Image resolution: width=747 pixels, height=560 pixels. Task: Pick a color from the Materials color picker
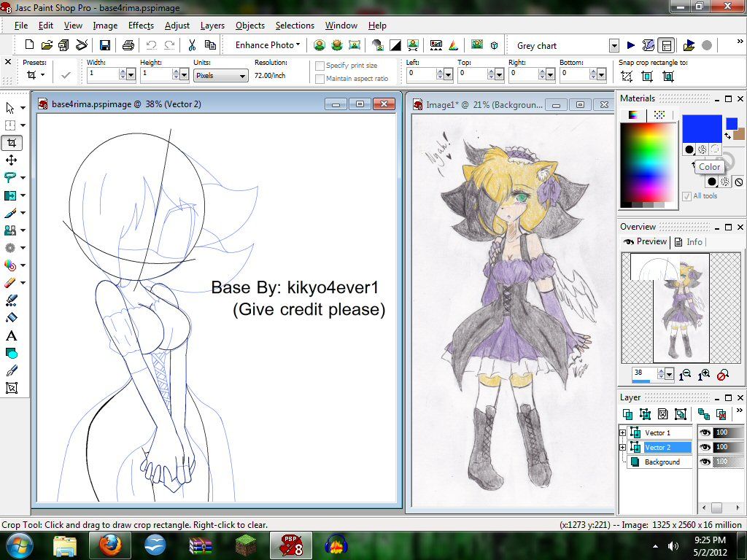click(649, 165)
